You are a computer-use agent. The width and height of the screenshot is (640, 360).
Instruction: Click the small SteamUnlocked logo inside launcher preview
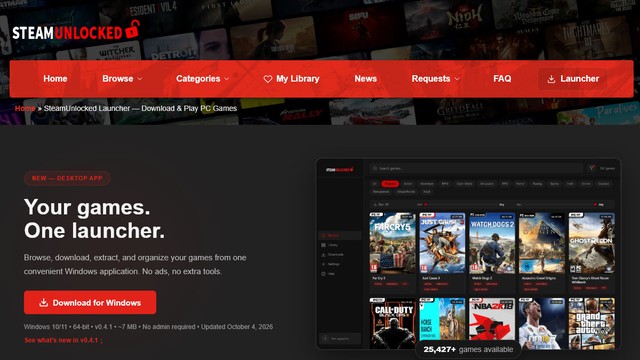click(340, 169)
